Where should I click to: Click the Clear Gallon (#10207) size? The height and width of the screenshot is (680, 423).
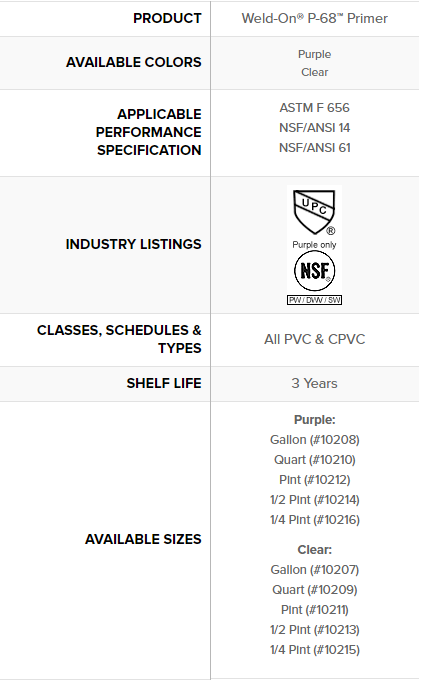315,569
